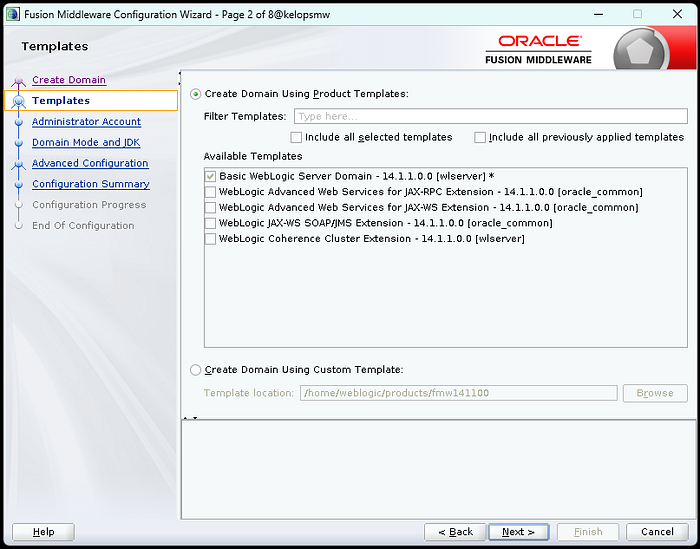Cancel the configuration wizard
700x549 pixels.
[x=657, y=532]
